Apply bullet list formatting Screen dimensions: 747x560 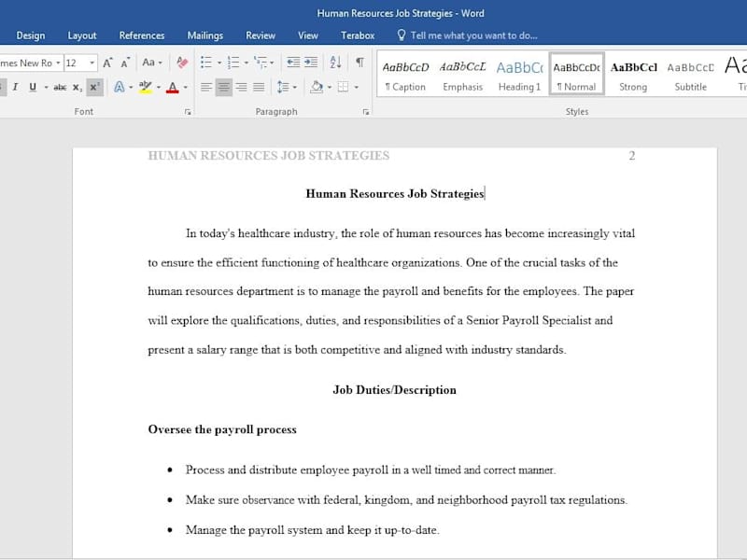tap(206, 63)
